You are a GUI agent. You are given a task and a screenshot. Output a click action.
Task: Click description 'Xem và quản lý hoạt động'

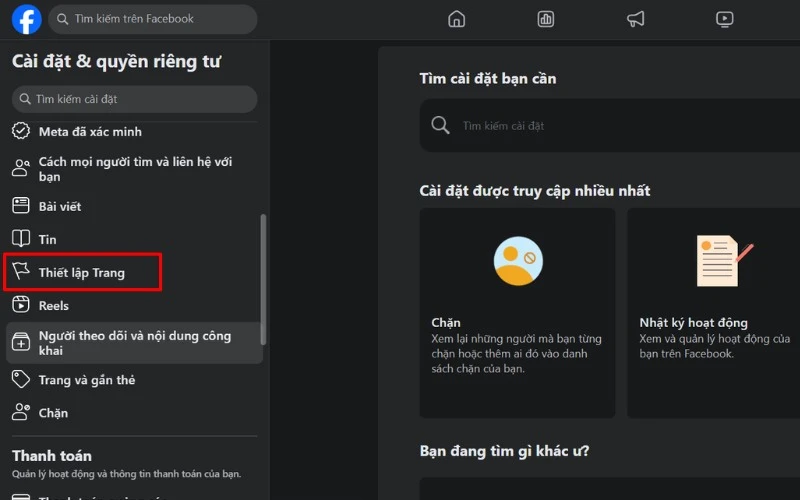coord(714,346)
